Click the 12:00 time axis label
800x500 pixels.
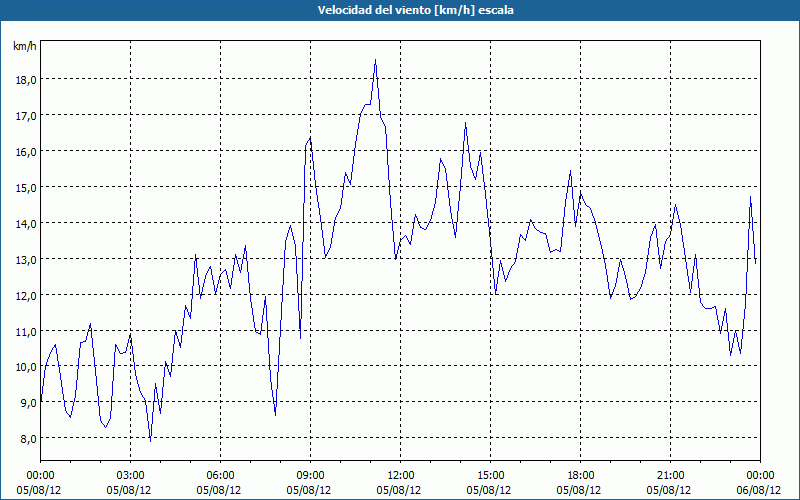(x=401, y=476)
